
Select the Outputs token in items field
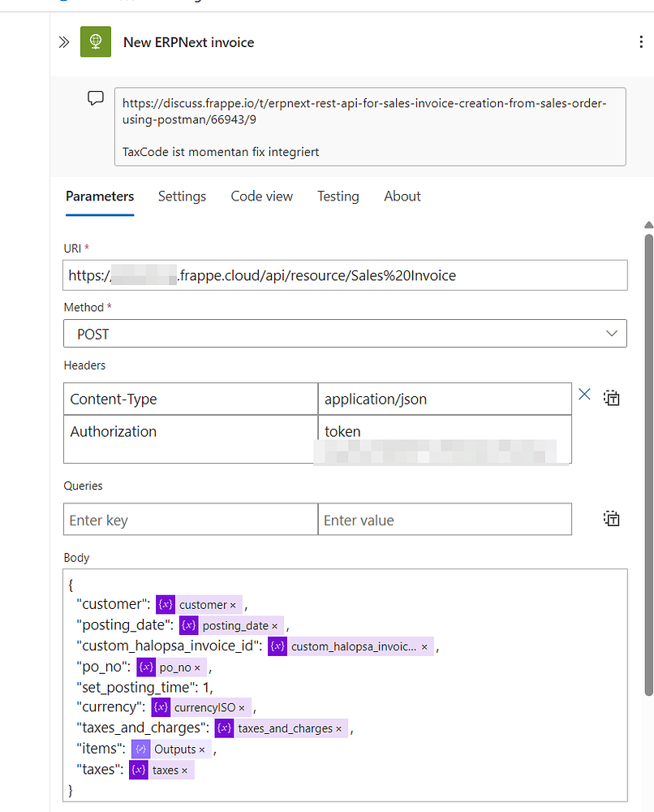(x=179, y=749)
